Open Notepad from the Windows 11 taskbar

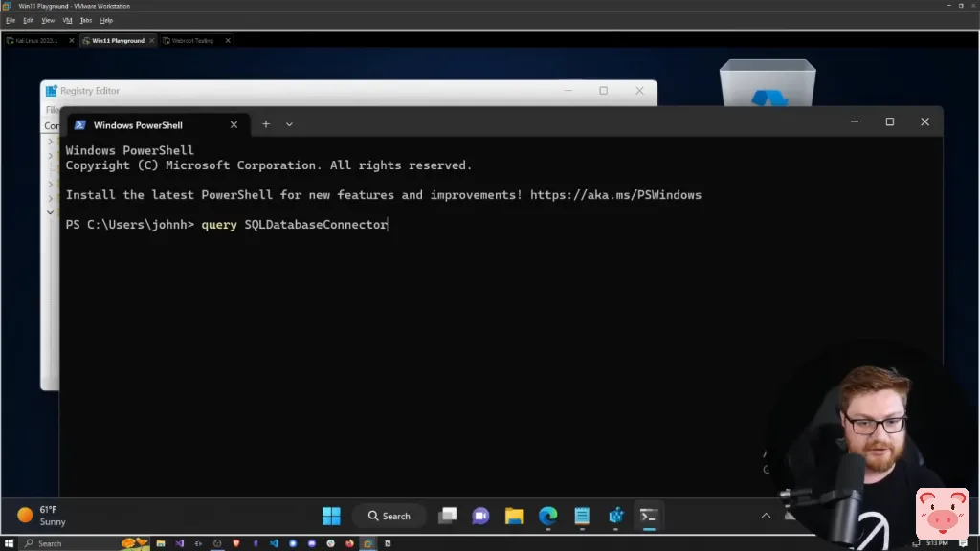[x=582, y=516]
